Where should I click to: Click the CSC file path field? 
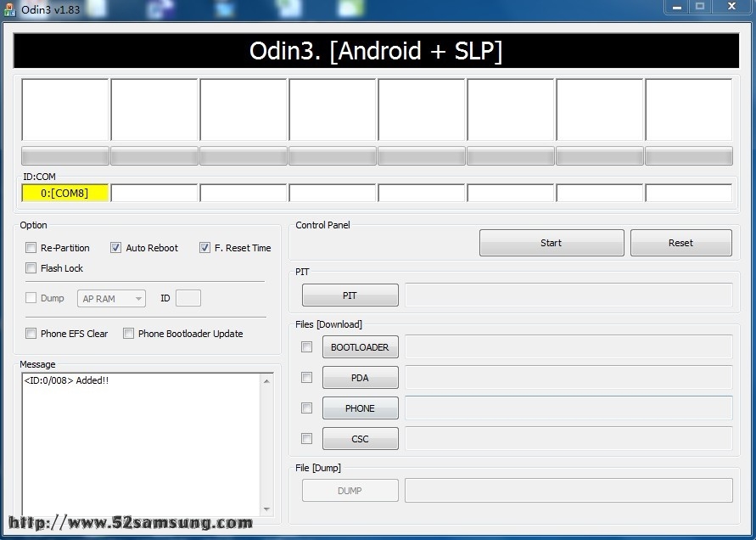click(x=569, y=439)
